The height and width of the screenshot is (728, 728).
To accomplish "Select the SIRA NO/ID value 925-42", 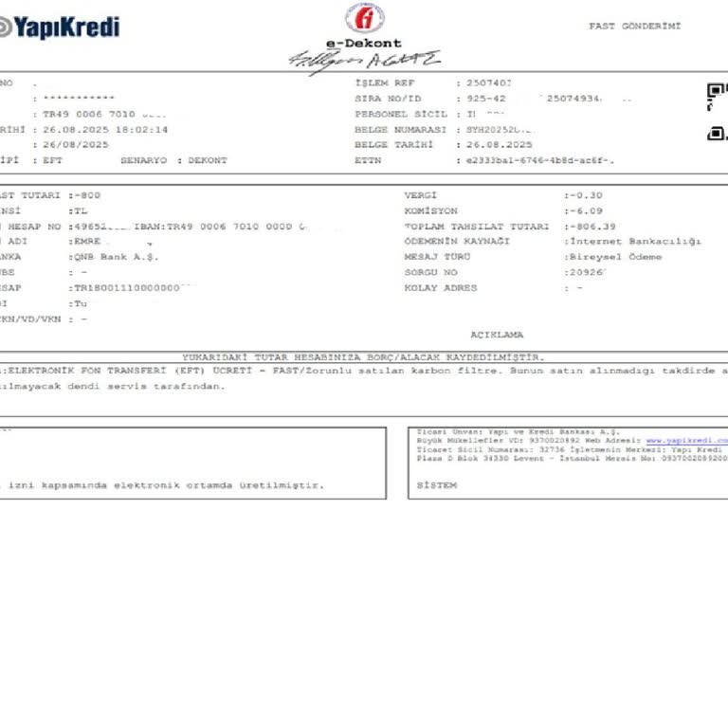I will tap(486, 99).
